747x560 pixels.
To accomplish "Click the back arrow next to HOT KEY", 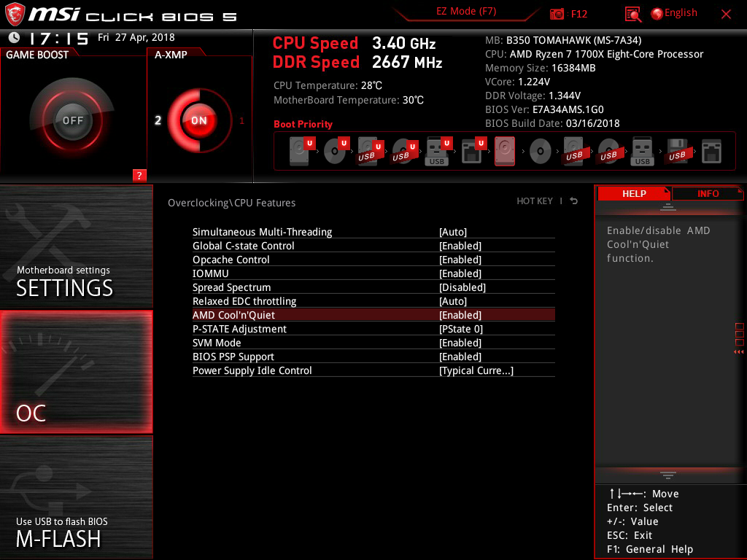I will tap(574, 201).
